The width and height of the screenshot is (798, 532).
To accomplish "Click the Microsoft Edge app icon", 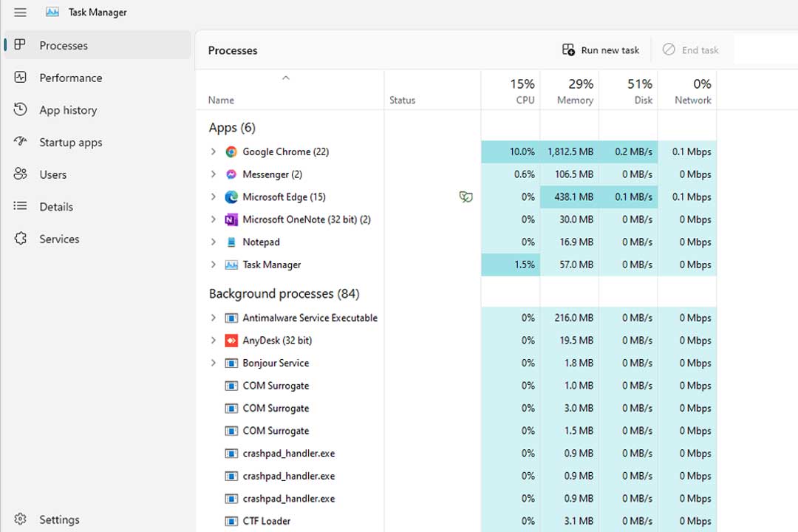I will [x=231, y=197].
